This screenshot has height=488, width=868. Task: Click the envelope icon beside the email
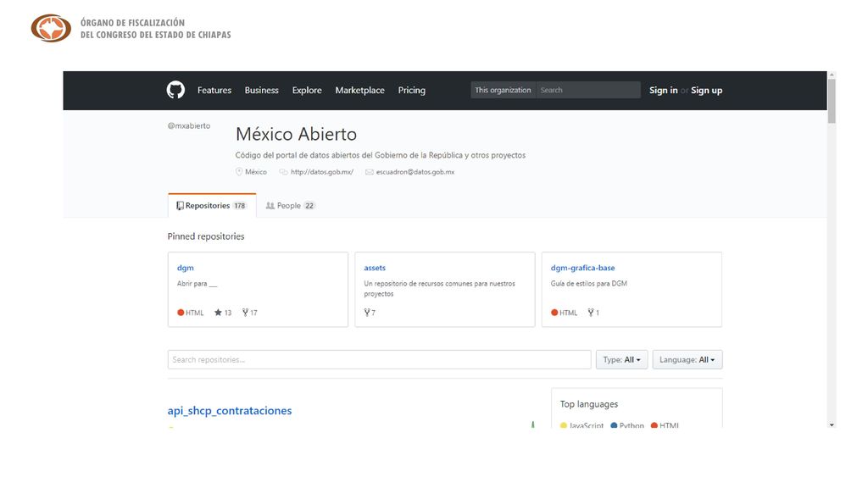pyautogui.click(x=370, y=172)
